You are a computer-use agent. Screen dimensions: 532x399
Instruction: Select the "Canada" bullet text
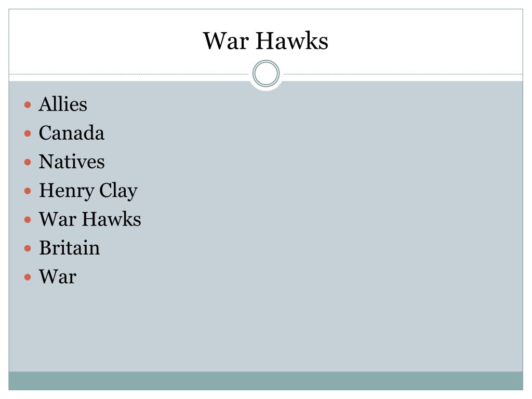click(x=72, y=133)
